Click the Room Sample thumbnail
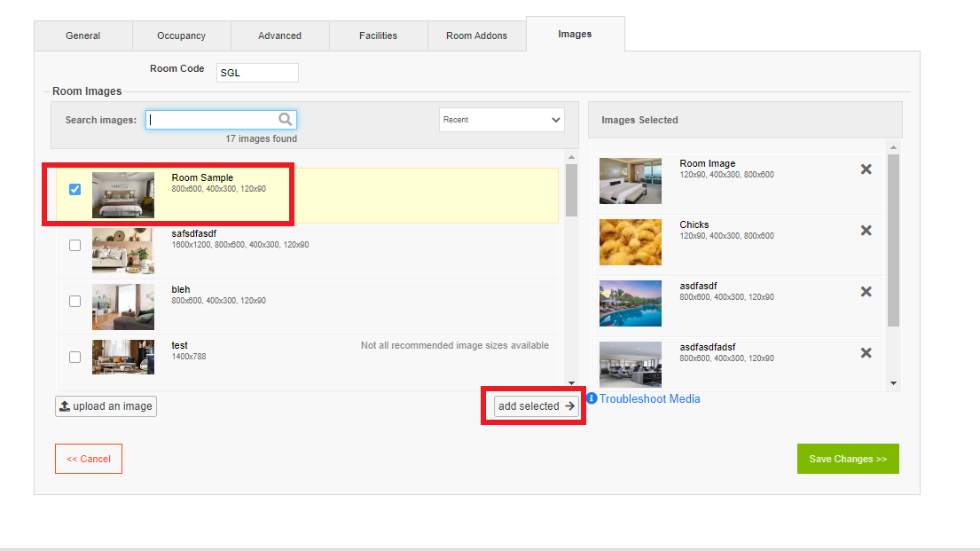Viewport: 980px width, 551px height. 123,195
